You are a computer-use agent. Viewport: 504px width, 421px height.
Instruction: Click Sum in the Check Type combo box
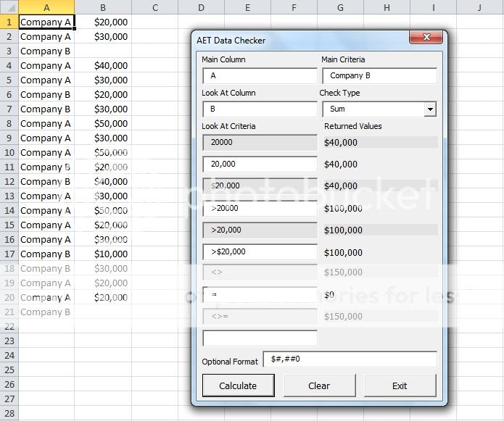point(337,109)
